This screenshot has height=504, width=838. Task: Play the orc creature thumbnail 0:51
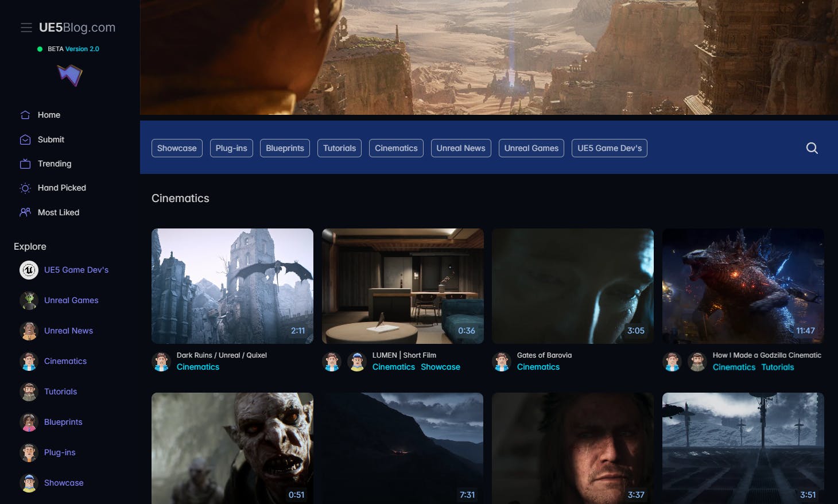232,448
